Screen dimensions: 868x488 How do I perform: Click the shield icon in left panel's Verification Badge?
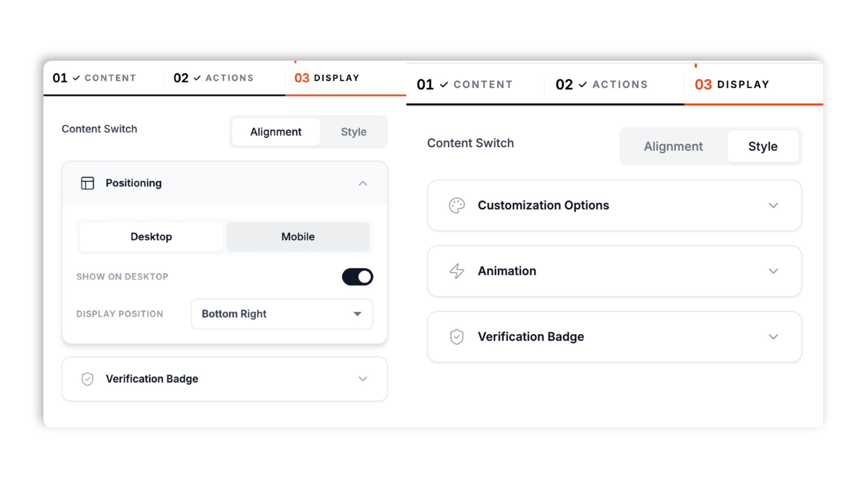(87, 379)
